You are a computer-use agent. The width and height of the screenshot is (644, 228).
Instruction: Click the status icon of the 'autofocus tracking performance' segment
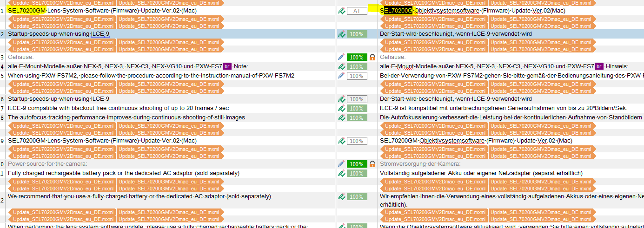tap(341, 117)
